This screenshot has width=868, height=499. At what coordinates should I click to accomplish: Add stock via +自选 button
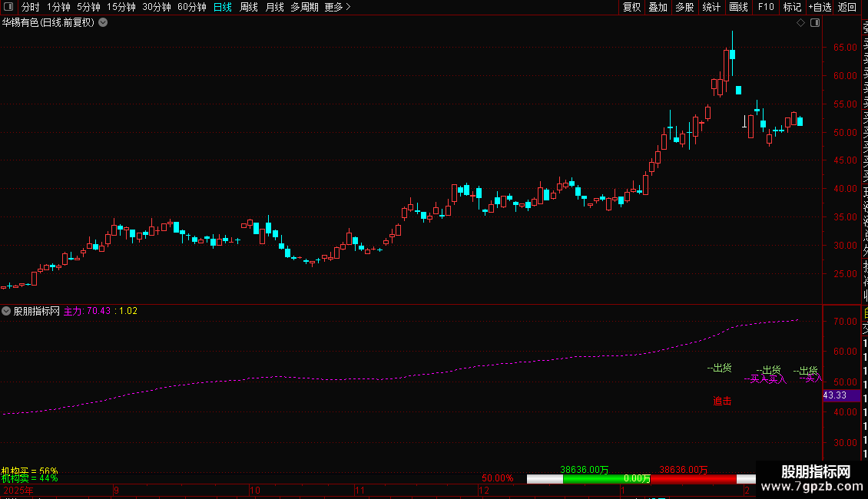[820, 7]
